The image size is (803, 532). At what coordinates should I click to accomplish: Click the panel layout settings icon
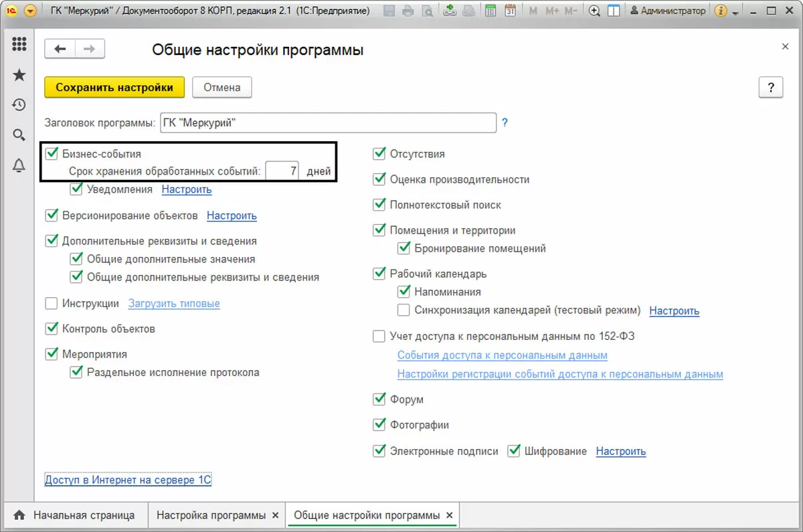pyautogui.click(x=613, y=11)
